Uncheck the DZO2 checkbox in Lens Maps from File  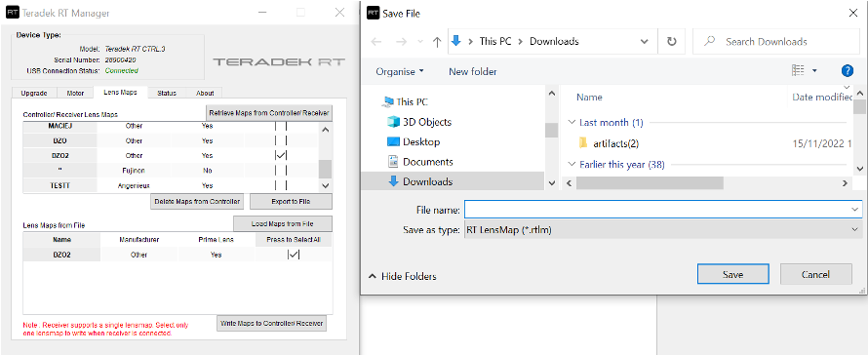[x=294, y=255]
